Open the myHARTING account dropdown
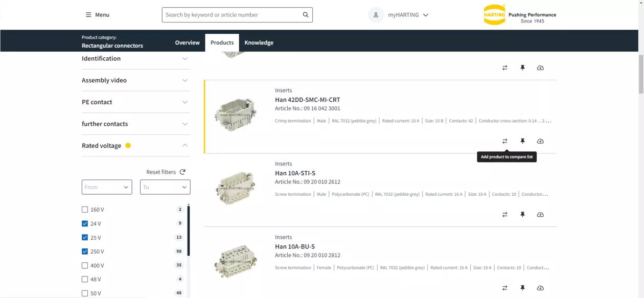 pos(408,15)
